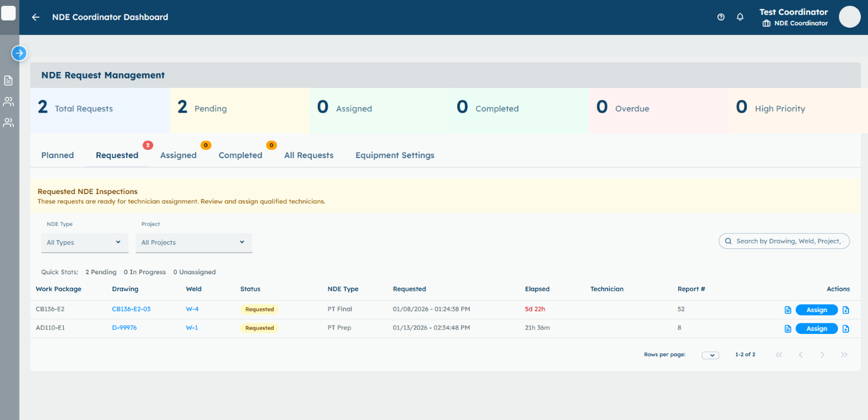The image size is (868, 420).
Task: Open the user avatar menu
Action: click(850, 17)
